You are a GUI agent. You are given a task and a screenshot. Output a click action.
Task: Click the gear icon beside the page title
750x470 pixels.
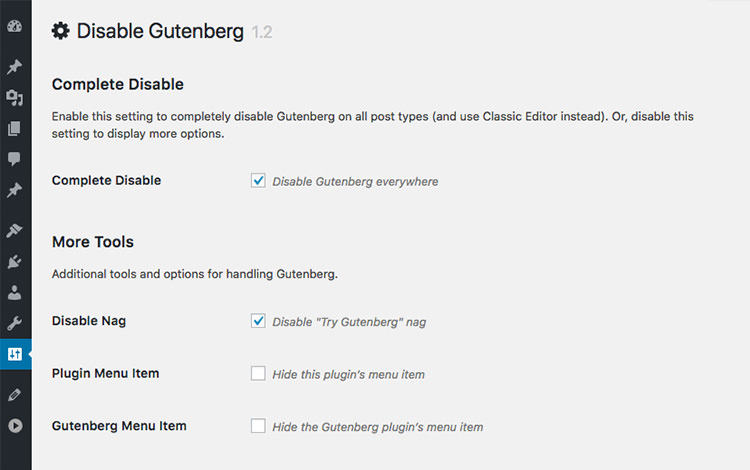(x=61, y=31)
